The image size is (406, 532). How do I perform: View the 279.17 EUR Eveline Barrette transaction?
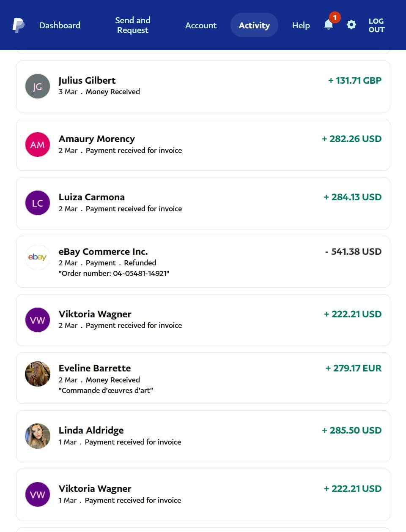[x=203, y=378]
